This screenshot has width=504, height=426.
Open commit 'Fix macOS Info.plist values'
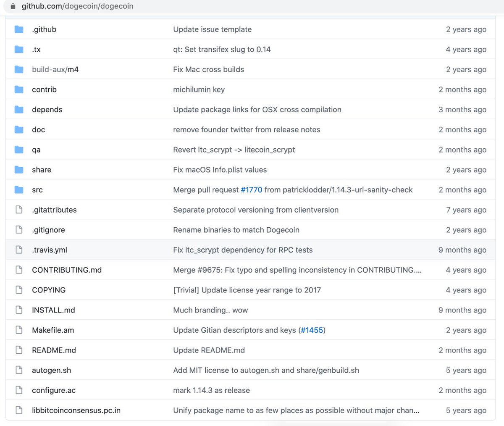coord(220,170)
